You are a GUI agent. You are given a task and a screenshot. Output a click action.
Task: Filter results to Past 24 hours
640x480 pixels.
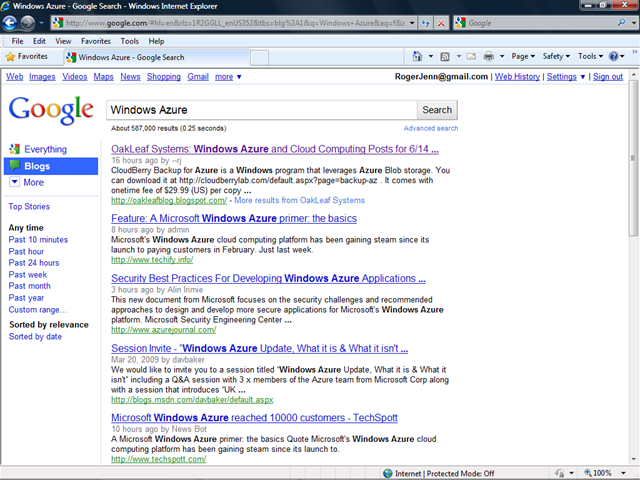coord(34,263)
